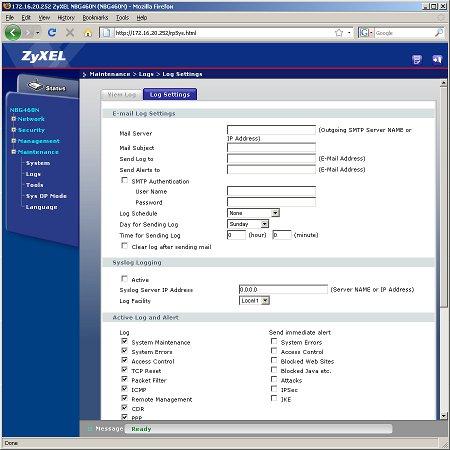Click the hour field for sending log
The width and height of the screenshot is (450, 450).
tap(236, 235)
